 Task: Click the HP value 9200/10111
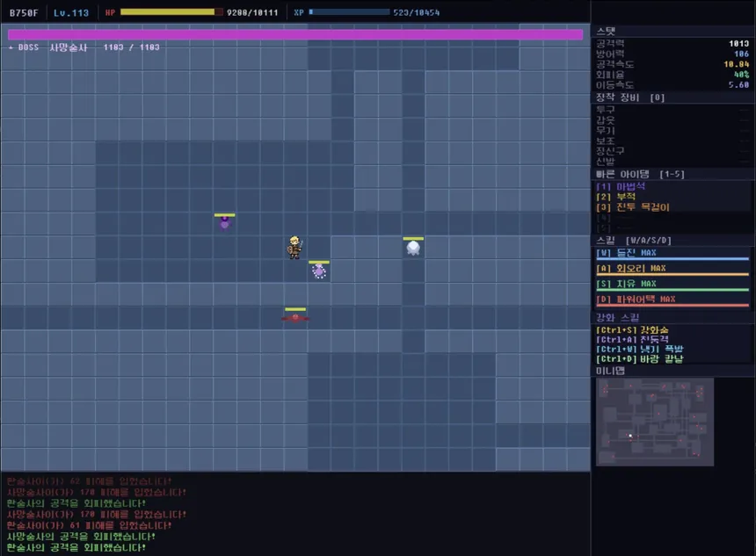pos(252,12)
